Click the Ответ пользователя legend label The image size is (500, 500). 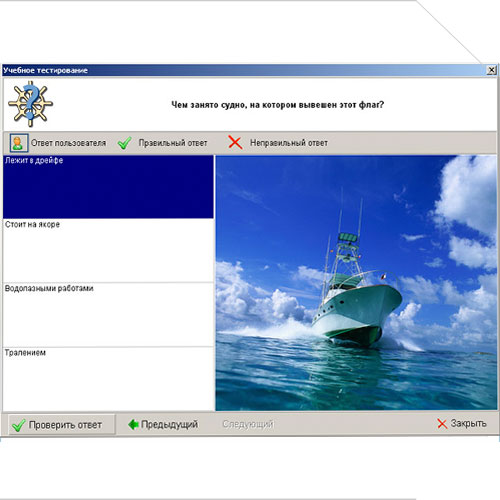[x=68, y=143]
